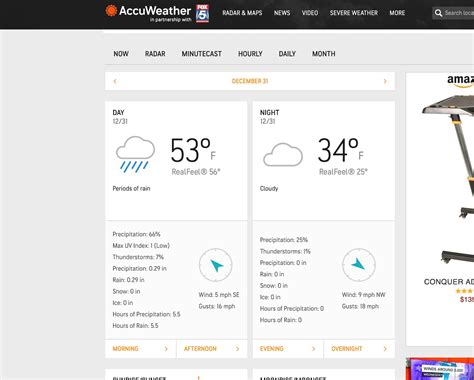Screen dimensions: 474x380
Task: Click the December 31 date label
Action: [x=250, y=81]
